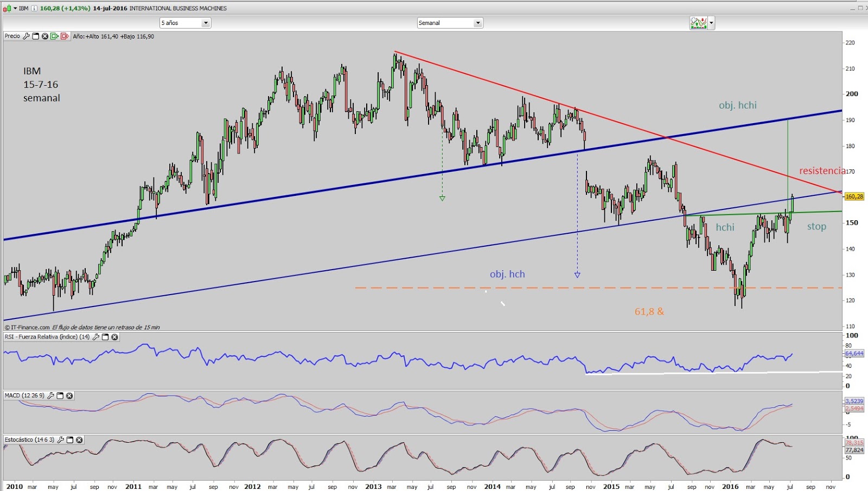The width and height of the screenshot is (868, 491).
Task: Open the '5 años' period dropdown
Action: tap(185, 23)
